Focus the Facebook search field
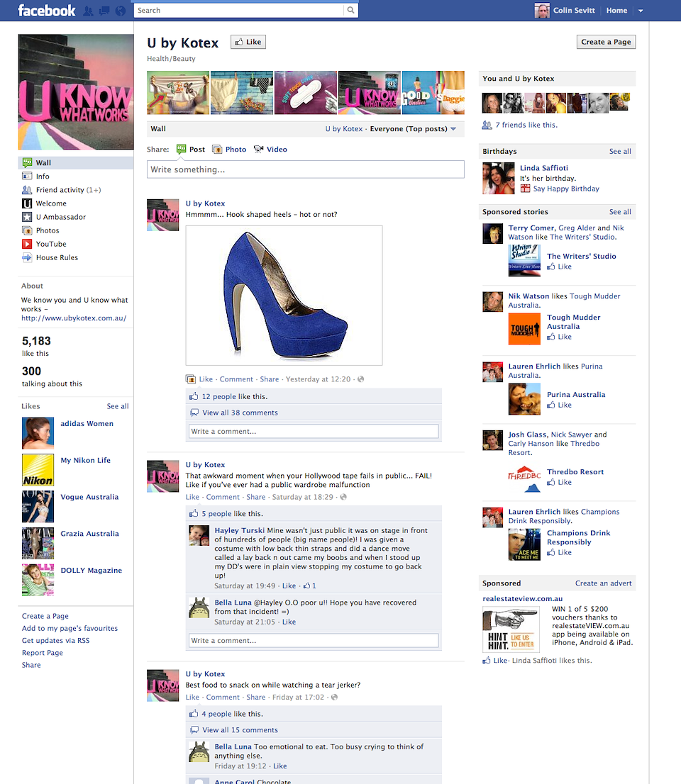Image resolution: width=681 pixels, height=784 pixels. (239, 10)
